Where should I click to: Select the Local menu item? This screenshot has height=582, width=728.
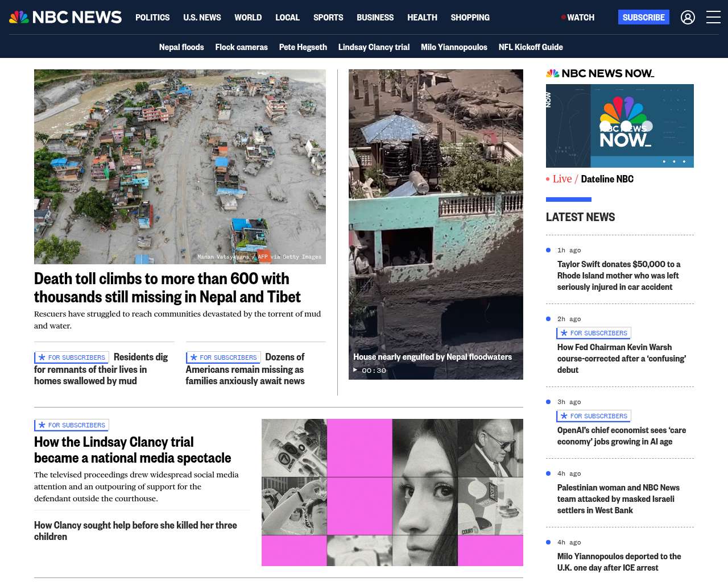[x=287, y=18]
